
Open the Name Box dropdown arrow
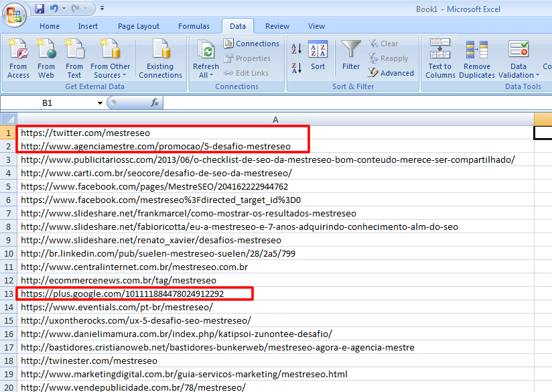(x=100, y=103)
